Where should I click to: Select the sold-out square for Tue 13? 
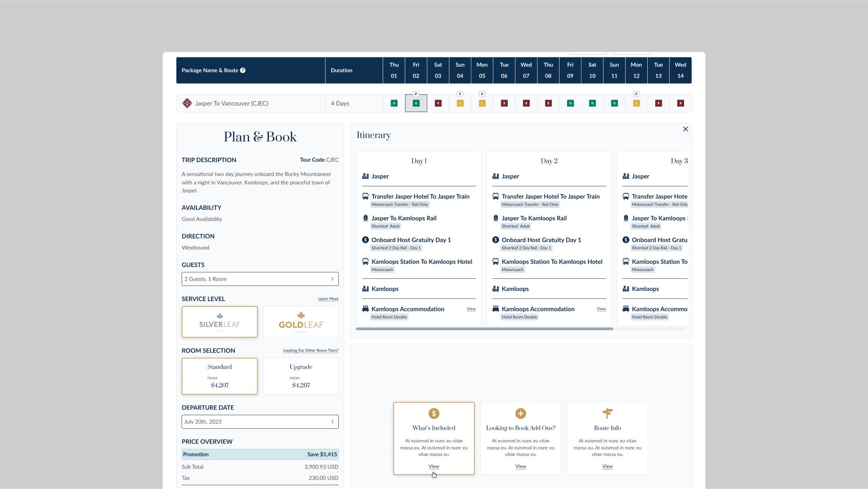point(658,103)
